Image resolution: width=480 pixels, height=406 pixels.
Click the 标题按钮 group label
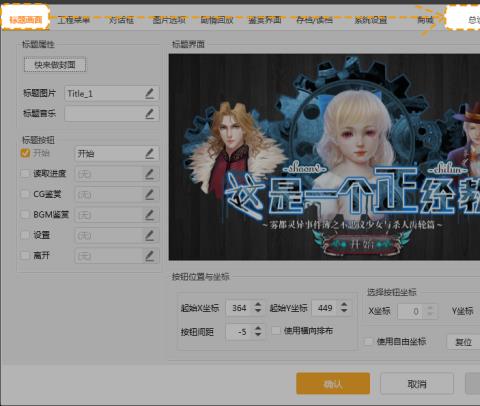[38, 140]
